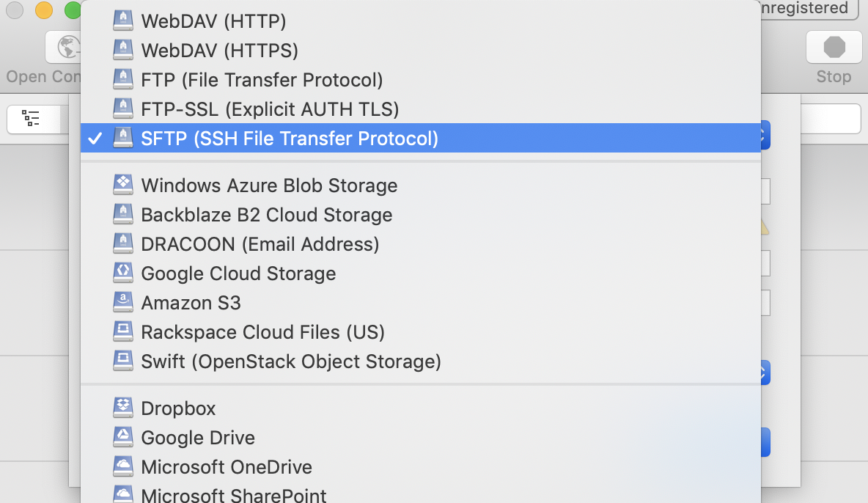868x503 pixels.
Task: Click the WebDAV (HTTP) drive icon
Action: pyautogui.click(x=123, y=21)
